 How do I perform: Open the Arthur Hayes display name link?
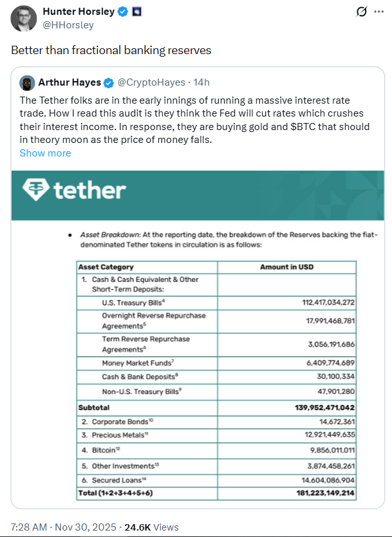(x=69, y=82)
